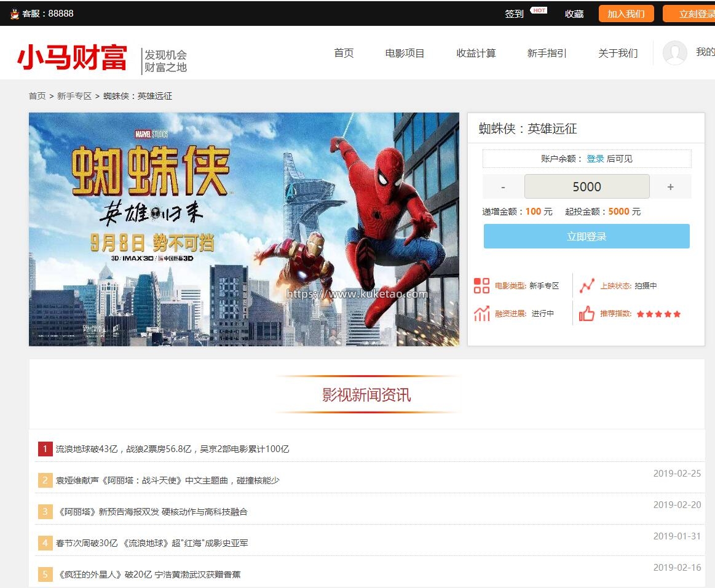
Task: Open the 关于我们 navigation item
Action: [x=618, y=53]
